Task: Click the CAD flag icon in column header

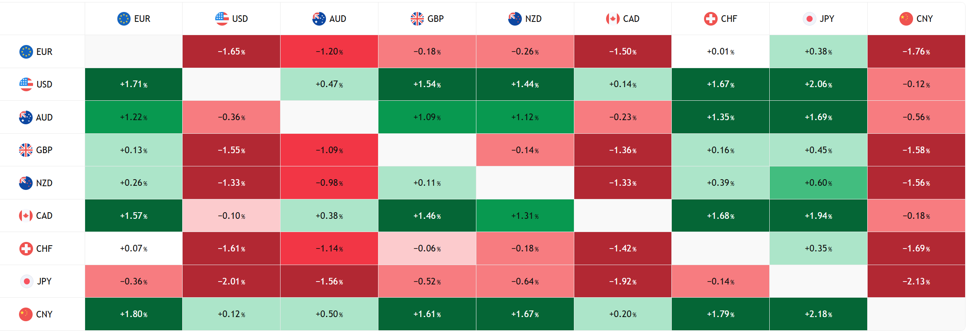Action: coord(613,19)
